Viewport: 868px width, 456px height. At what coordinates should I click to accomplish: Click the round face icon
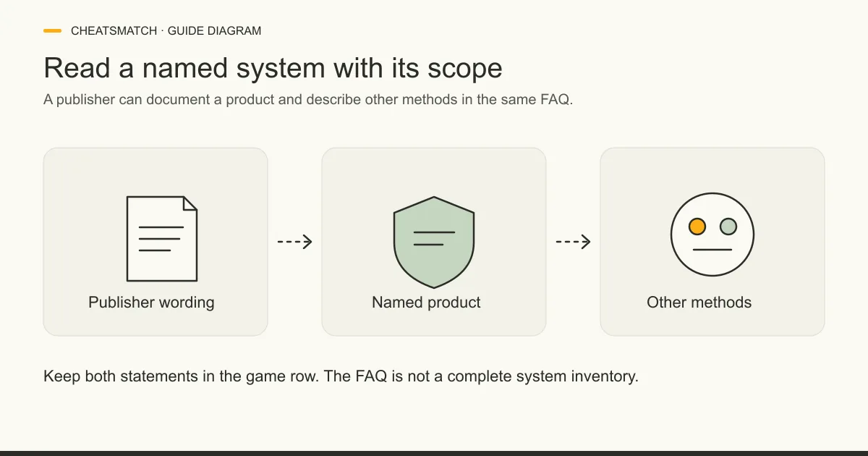click(712, 235)
